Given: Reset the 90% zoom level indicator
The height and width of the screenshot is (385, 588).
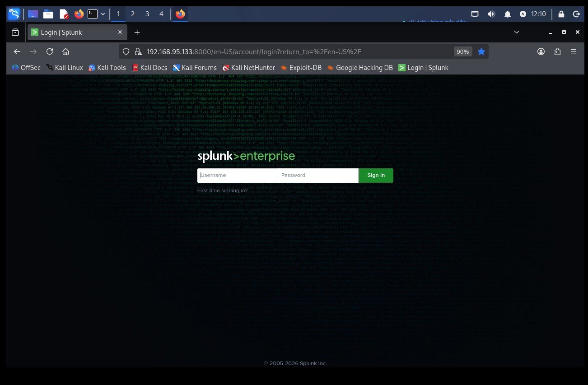Looking at the screenshot, I should click(463, 51).
